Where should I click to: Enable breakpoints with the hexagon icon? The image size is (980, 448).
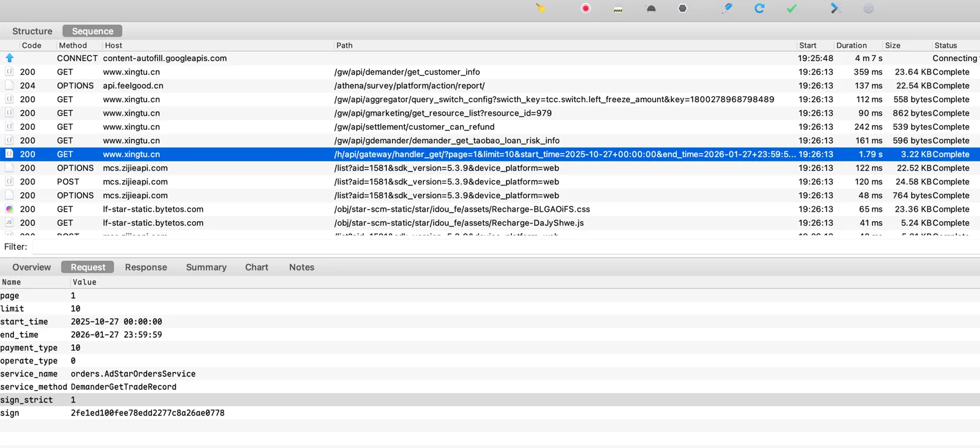pos(682,9)
